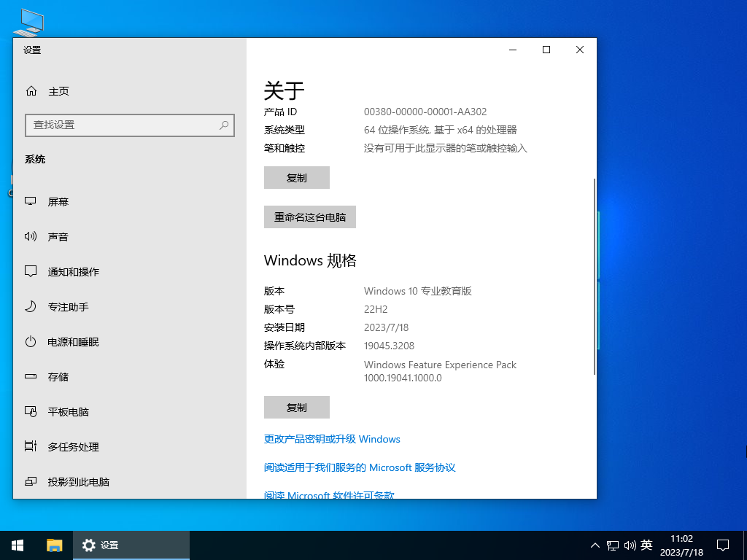Select 主页 home in settings sidebar

tap(58, 90)
